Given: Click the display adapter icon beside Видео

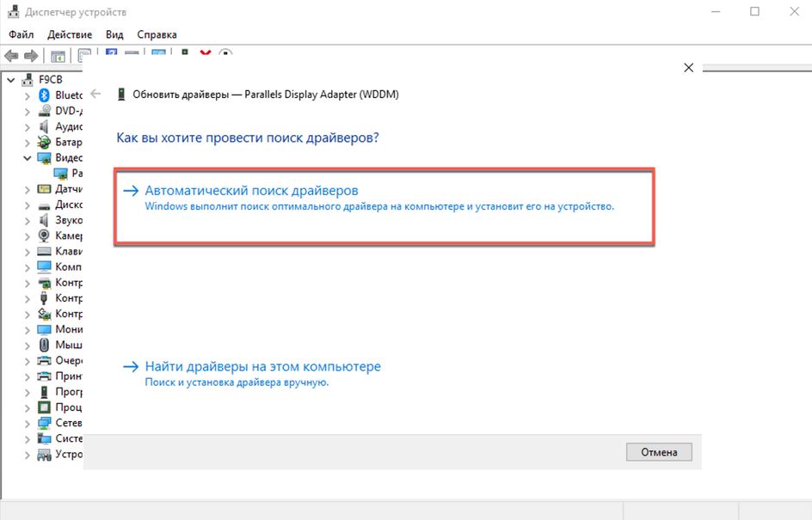Looking at the screenshot, I should point(44,158).
